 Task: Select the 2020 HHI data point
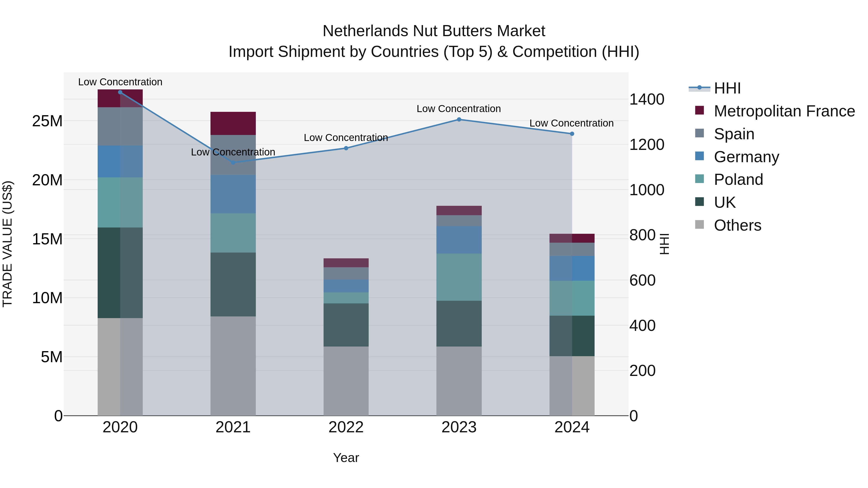tap(120, 92)
